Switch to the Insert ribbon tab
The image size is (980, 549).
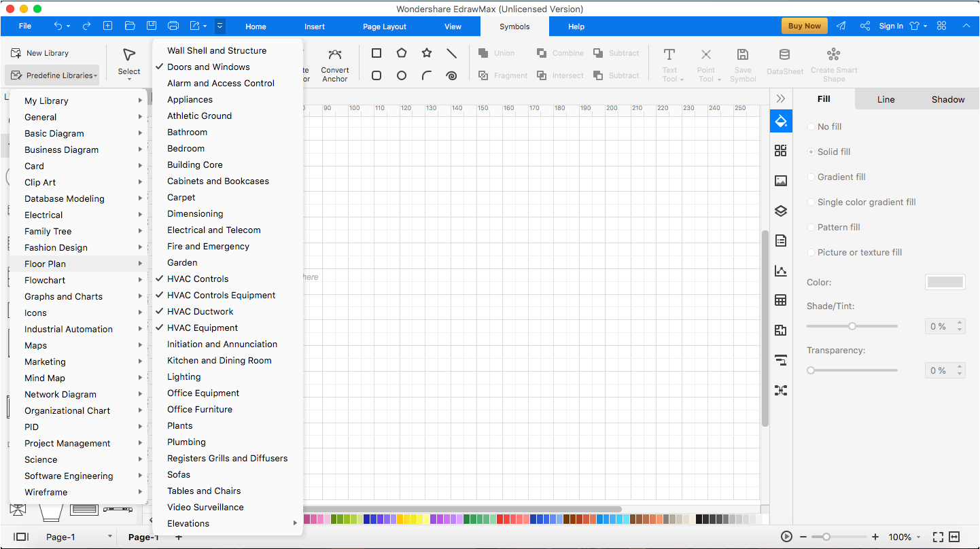pos(315,26)
